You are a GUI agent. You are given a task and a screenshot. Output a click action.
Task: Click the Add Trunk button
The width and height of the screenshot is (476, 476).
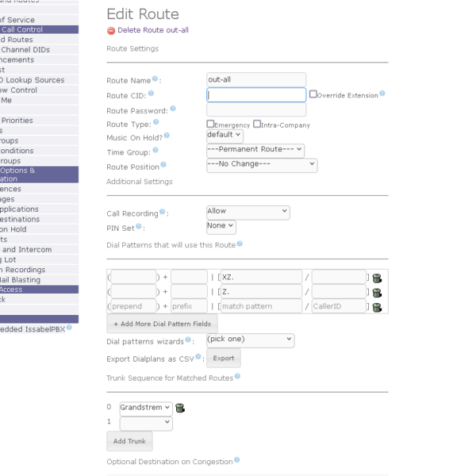129,441
